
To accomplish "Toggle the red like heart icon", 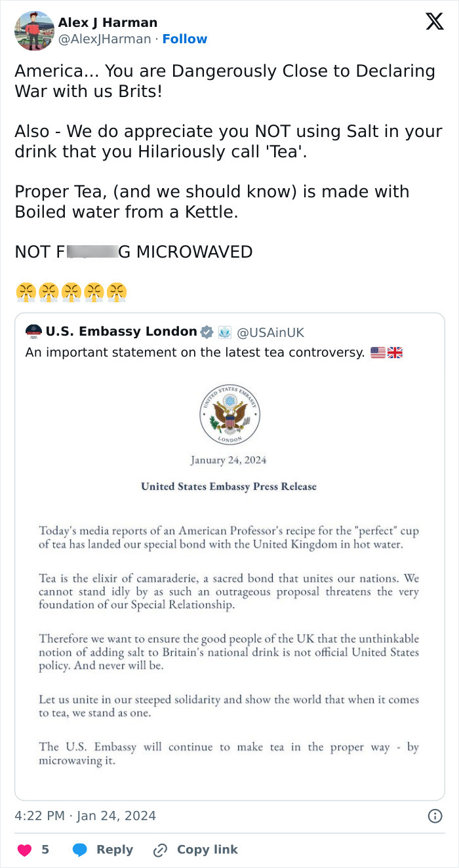I will point(25,849).
